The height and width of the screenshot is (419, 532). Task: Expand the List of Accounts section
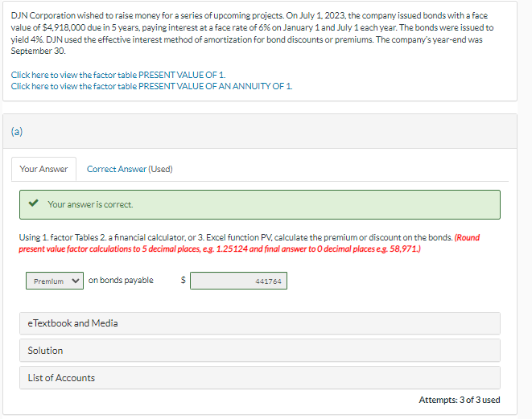click(260, 378)
